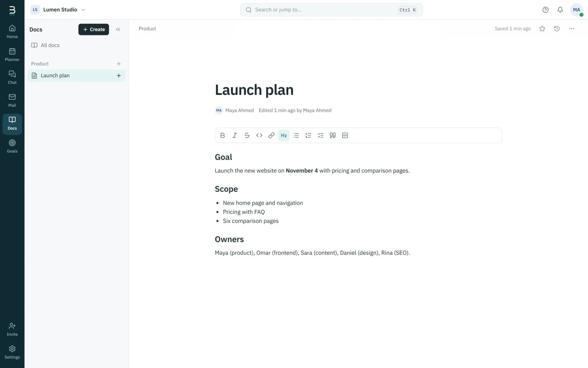The image size is (588, 368).
Task: Insert a checklist
Action: coord(320,135)
